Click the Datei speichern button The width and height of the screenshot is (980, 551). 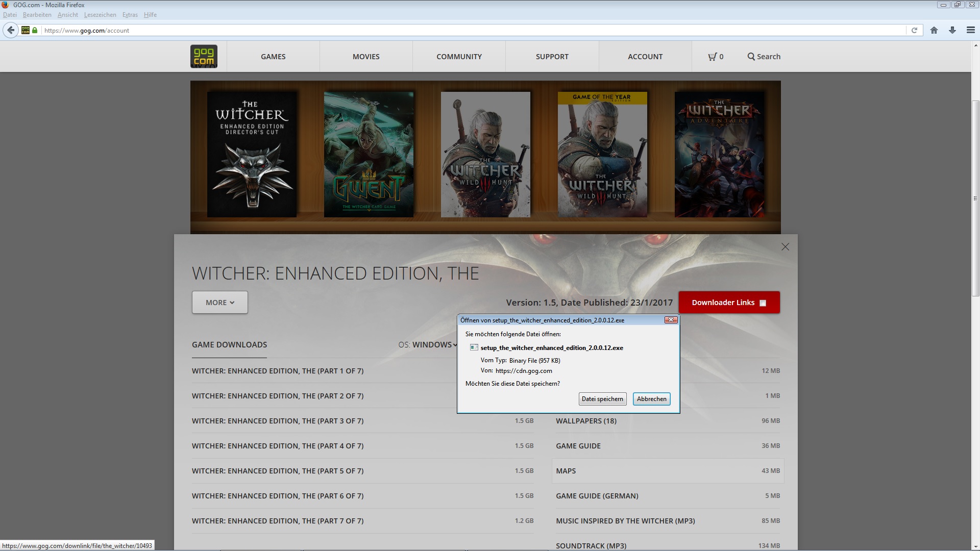coord(602,399)
